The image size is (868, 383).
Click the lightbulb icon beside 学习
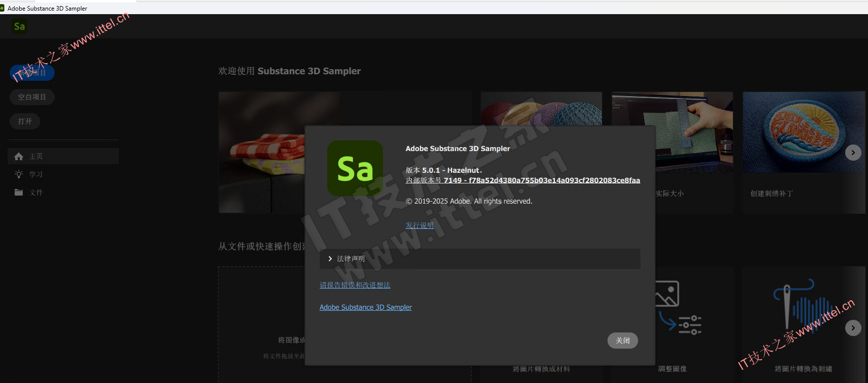pyautogui.click(x=19, y=174)
